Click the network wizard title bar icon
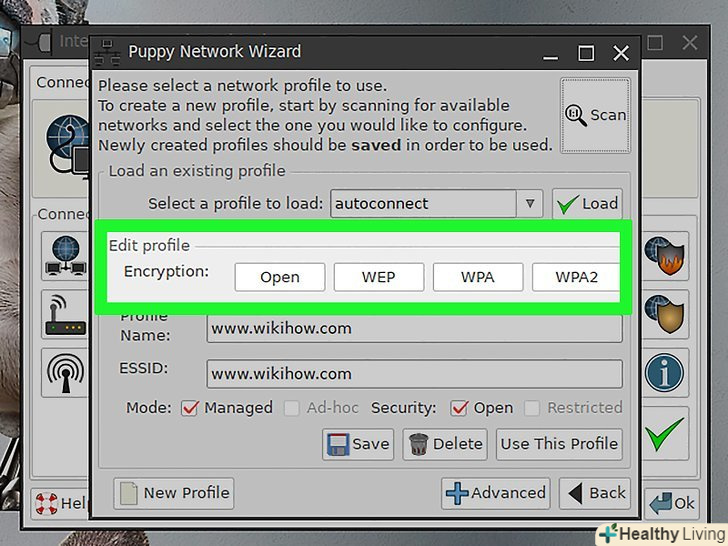 107,53
